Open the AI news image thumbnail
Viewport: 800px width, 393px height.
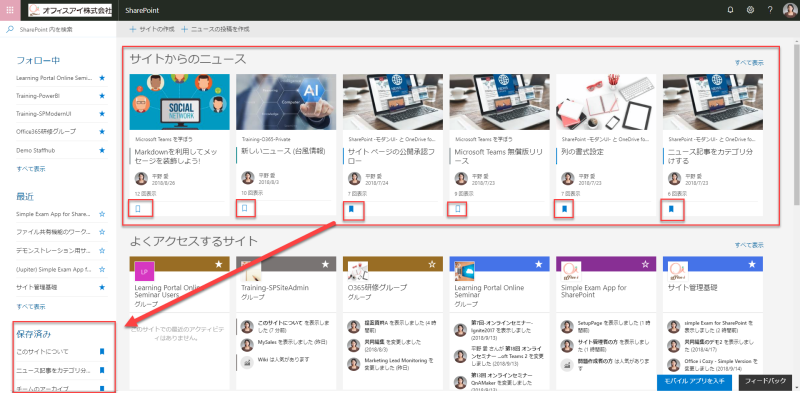click(x=286, y=102)
